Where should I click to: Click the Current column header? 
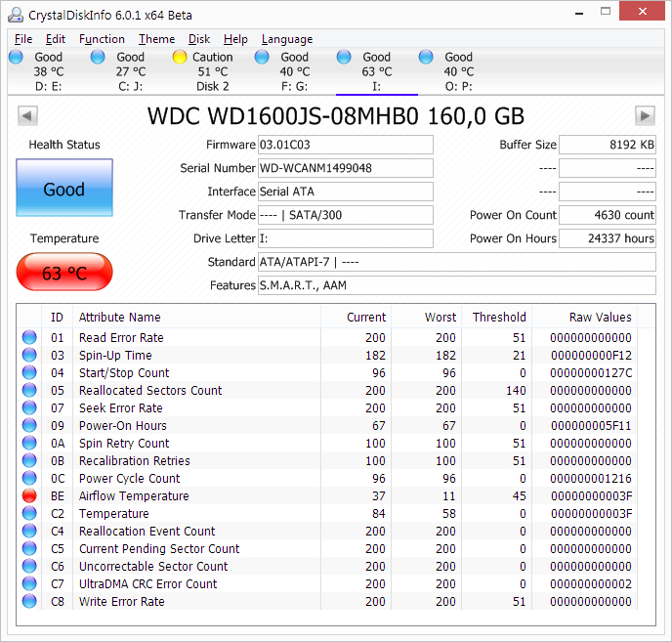pos(356,317)
